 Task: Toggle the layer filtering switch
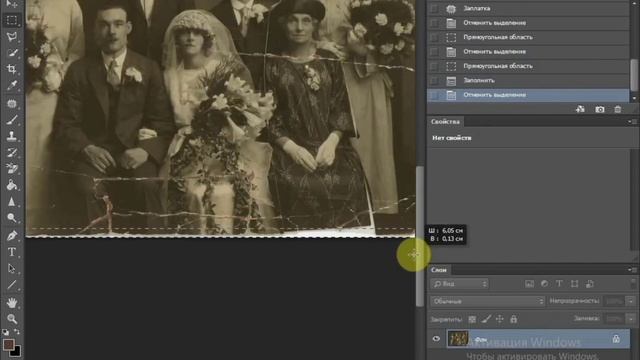633,284
